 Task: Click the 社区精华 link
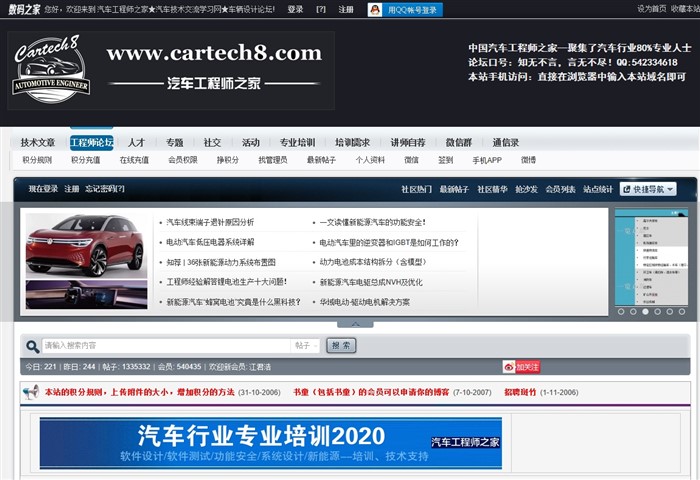[492, 189]
